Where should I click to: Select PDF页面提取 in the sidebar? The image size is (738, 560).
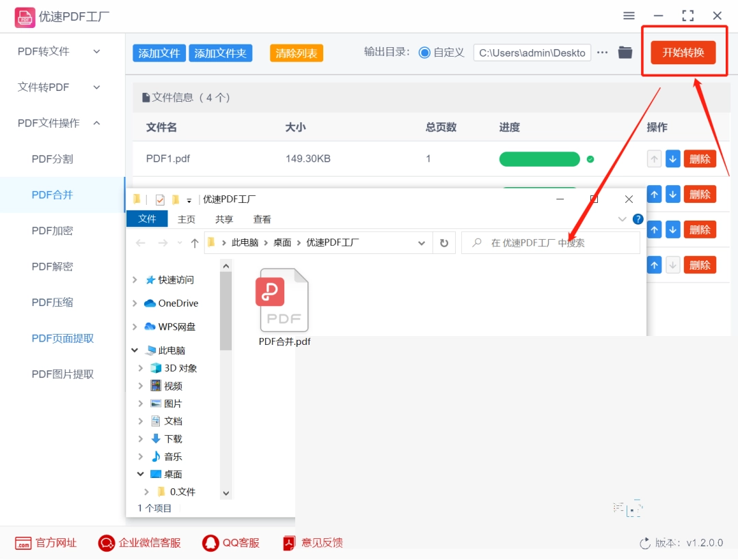(63, 339)
